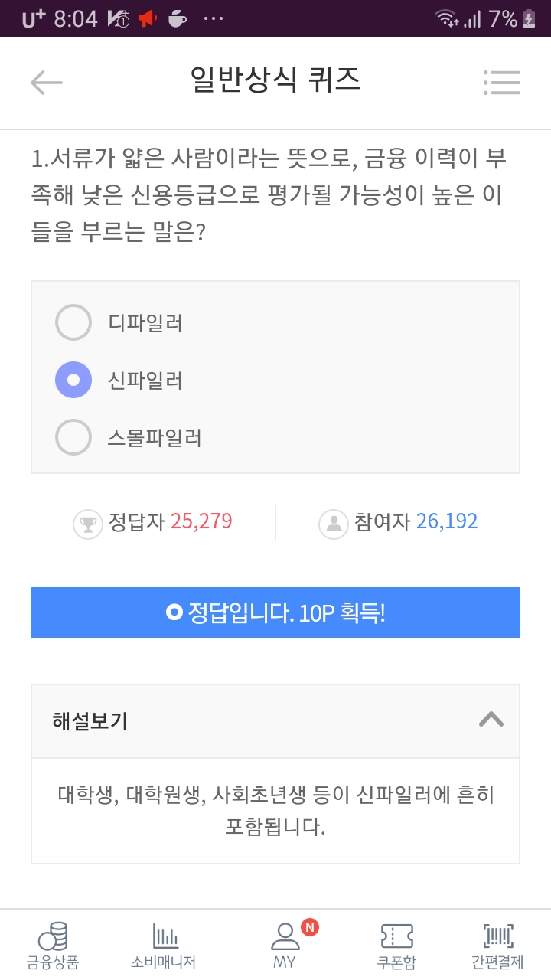Open 간편결제 barcode icon

(x=498, y=936)
